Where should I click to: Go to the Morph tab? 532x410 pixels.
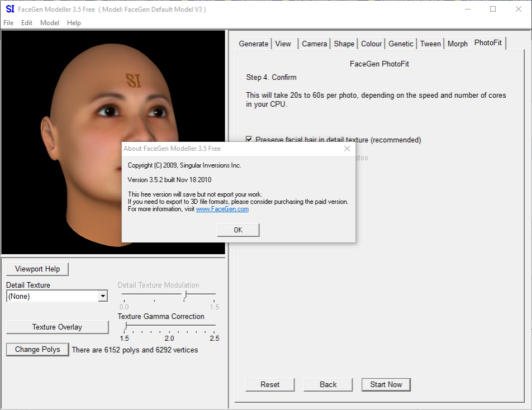(x=457, y=44)
